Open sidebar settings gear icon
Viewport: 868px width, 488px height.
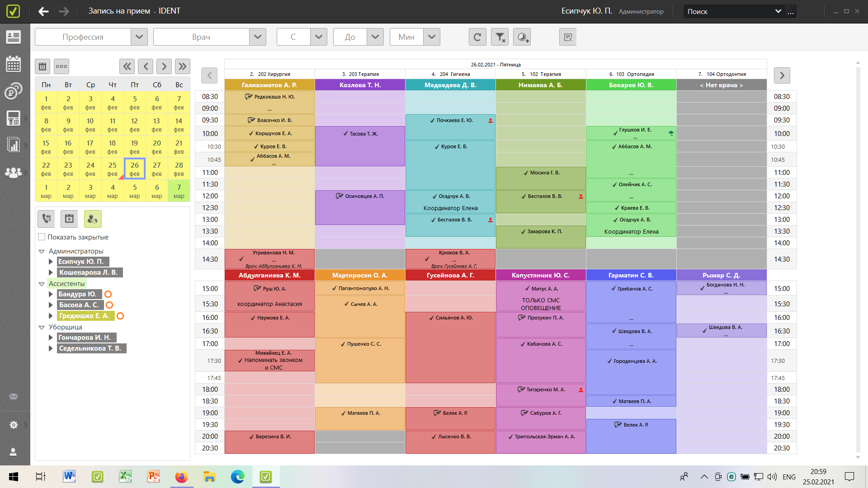[x=14, y=425]
